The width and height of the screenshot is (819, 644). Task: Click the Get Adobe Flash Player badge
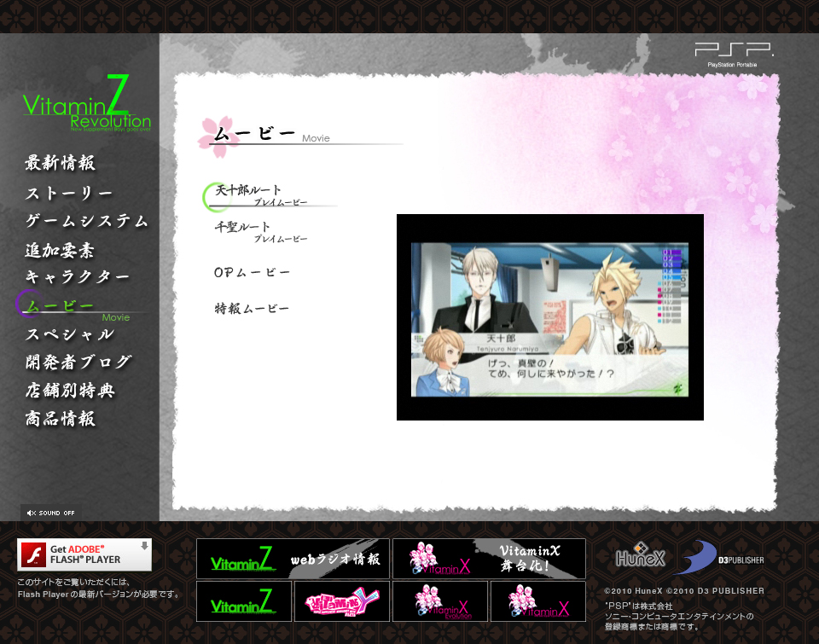(84, 554)
